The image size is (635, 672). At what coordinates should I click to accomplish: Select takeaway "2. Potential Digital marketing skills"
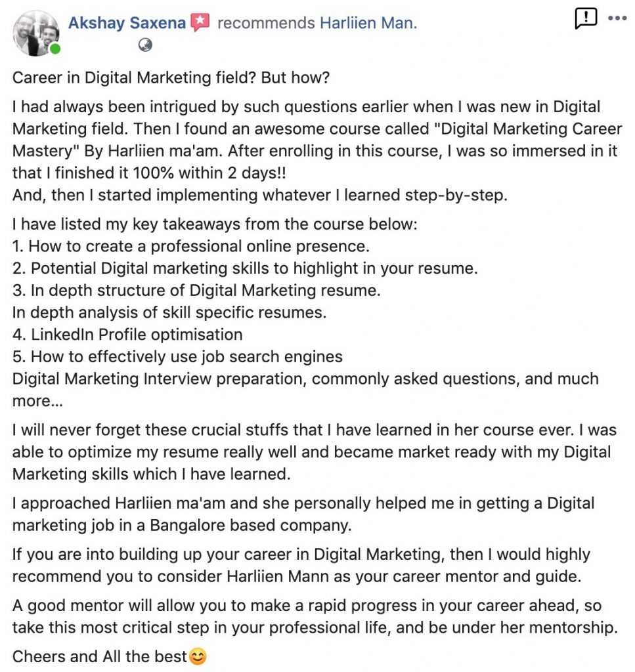(x=245, y=268)
